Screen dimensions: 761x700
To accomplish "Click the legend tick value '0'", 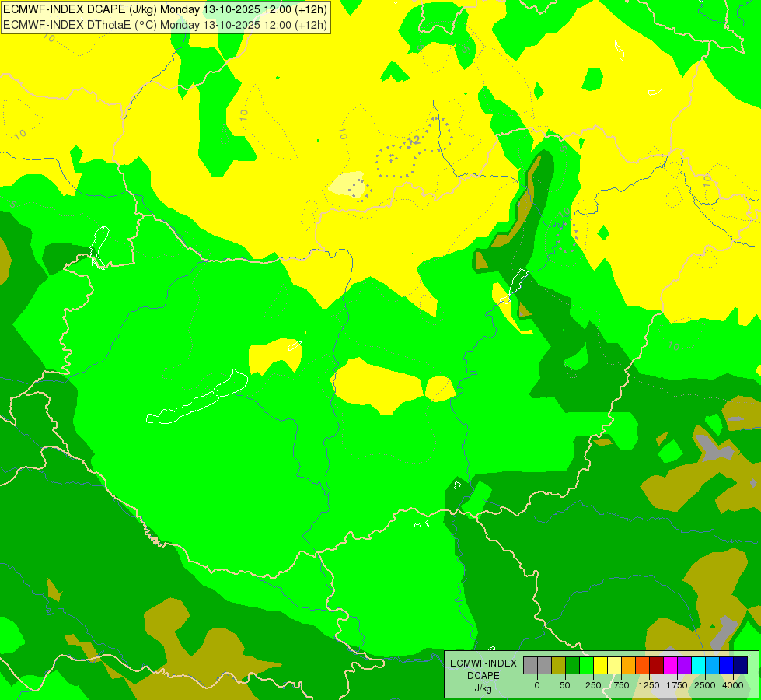I will point(537,685).
